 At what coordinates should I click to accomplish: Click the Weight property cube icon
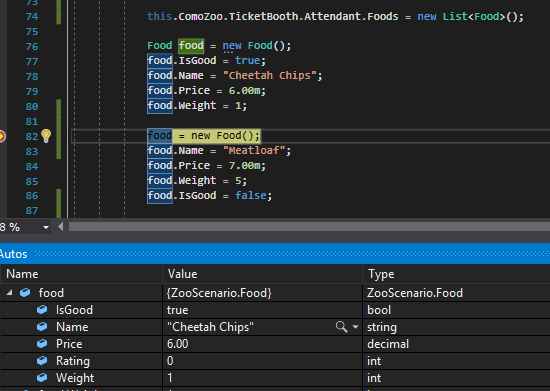[42, 378]
